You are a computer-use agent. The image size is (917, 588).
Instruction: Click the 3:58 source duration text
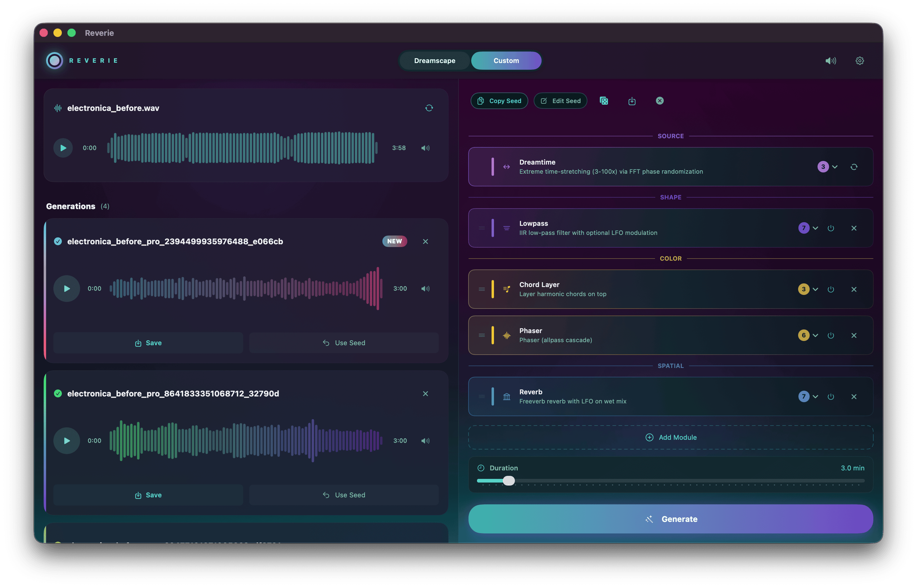coord(398,148)
